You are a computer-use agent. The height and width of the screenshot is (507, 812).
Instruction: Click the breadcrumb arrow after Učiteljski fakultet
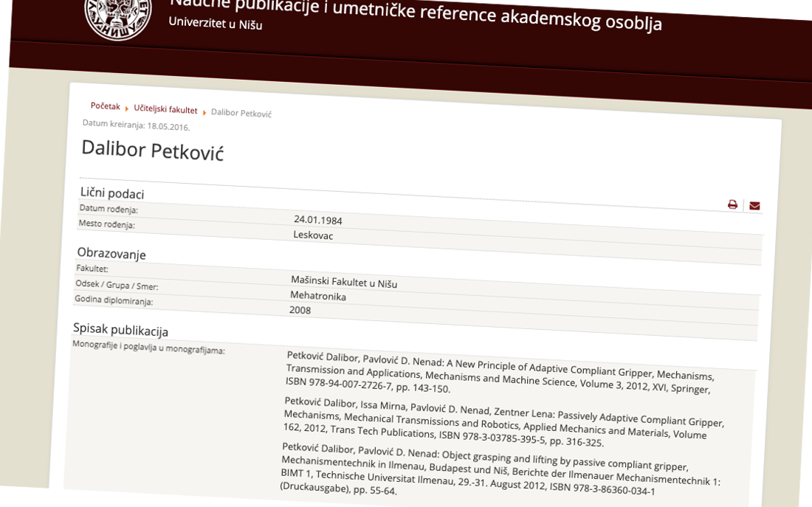[x=204, y=111]
